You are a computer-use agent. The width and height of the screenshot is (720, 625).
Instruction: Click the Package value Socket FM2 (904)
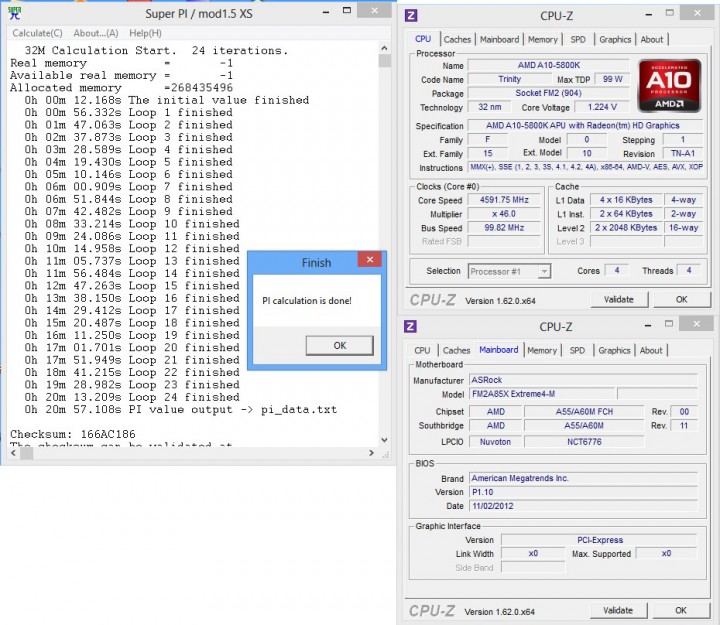[x=549, y=93]
